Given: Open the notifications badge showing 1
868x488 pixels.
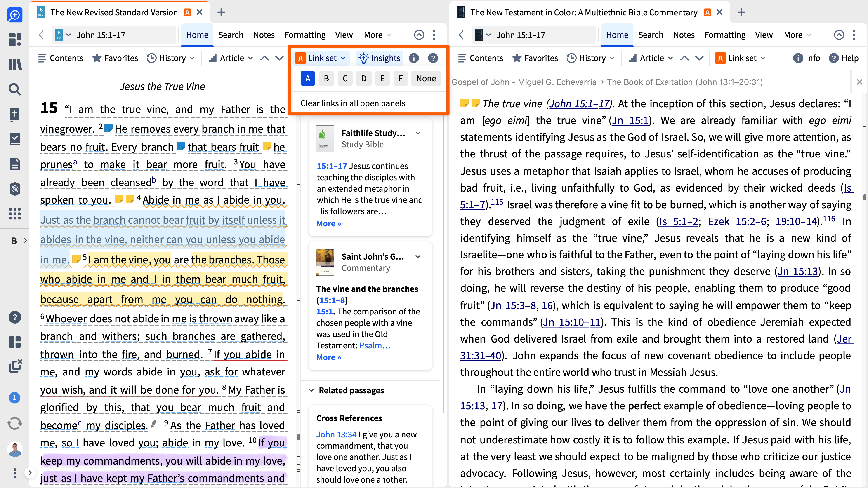Looking at the screenshot, I should coord(14,398).
